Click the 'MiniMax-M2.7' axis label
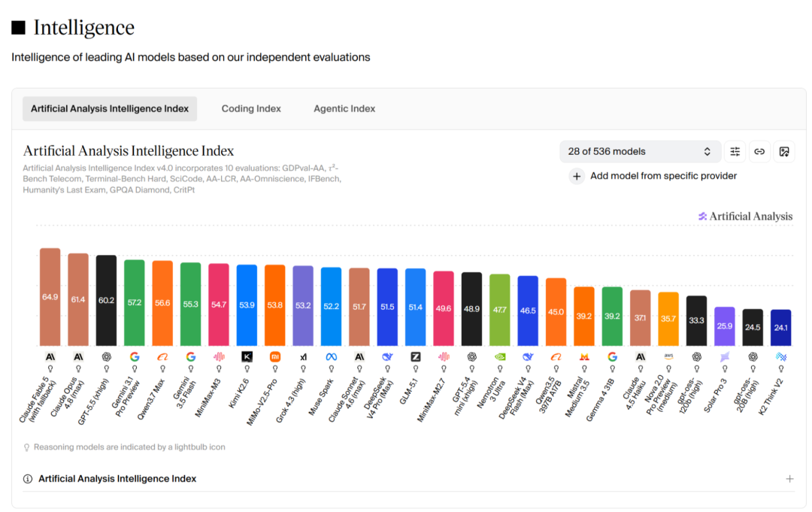812x512 pixels. [432, 400]
